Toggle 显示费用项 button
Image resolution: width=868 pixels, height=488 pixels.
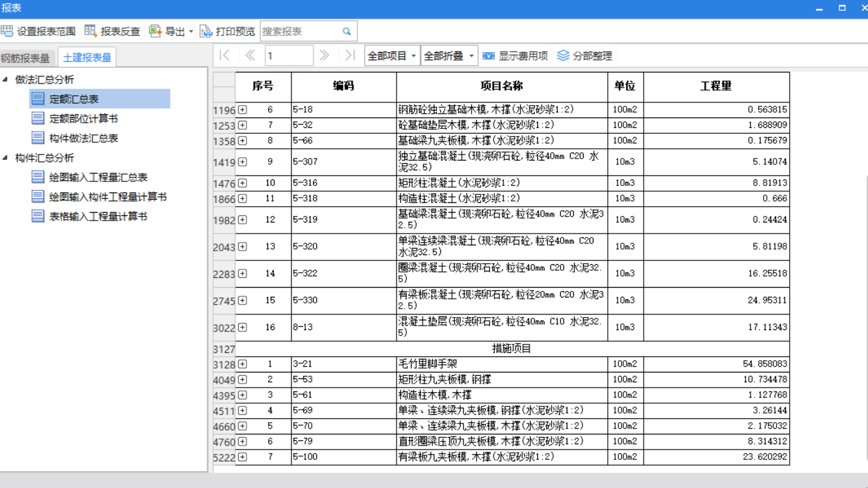(x=515, y=56)
